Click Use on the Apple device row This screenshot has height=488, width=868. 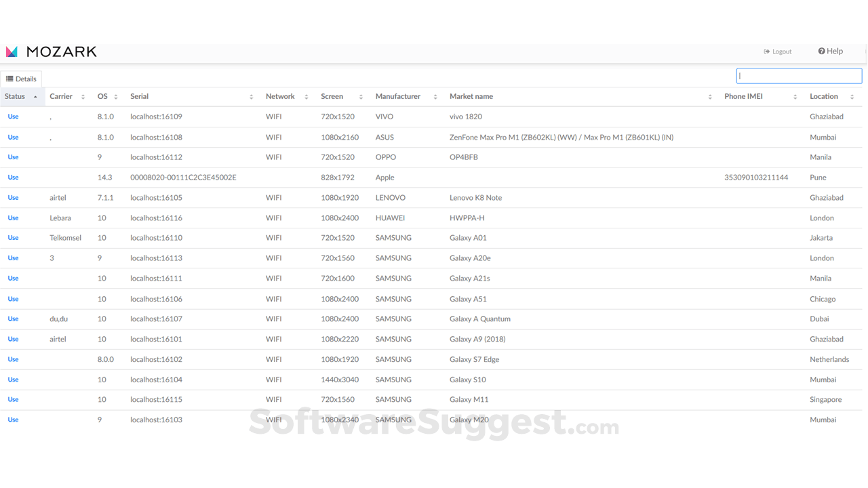[12, 177]
